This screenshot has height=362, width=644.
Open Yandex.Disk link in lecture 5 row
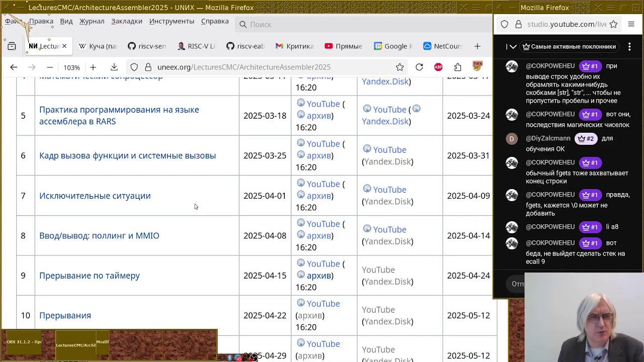point(385,121)
